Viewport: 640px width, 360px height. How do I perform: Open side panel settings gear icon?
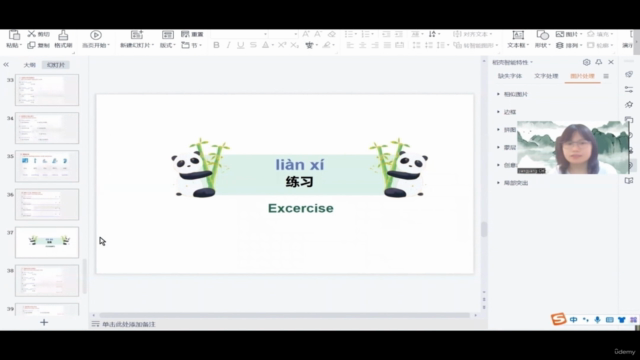tap(587, 62)
